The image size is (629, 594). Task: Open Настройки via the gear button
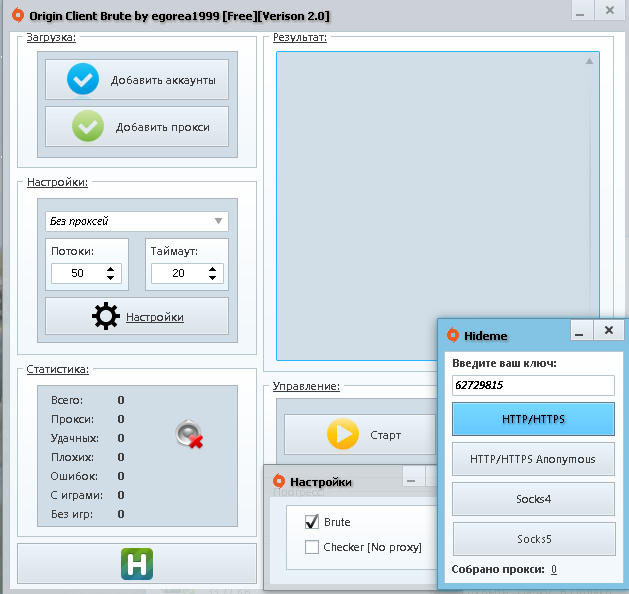pos(137,316)
